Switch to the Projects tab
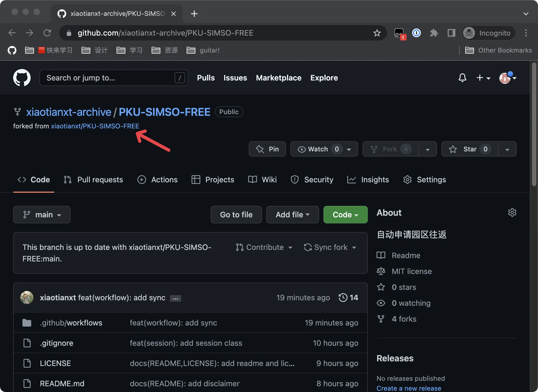538x392 pixels. tap(213, 180)
